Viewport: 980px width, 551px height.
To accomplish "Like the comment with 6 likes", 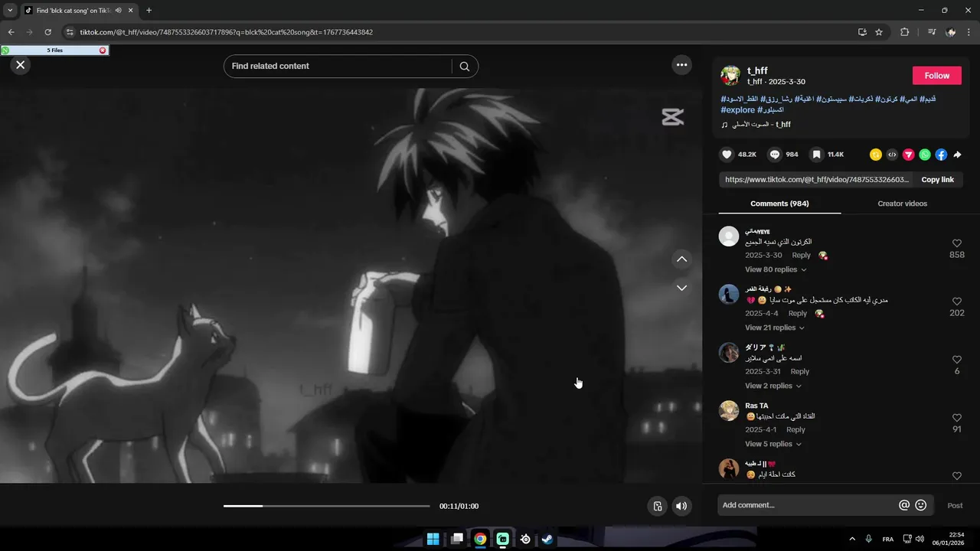I will coord(957,360).
